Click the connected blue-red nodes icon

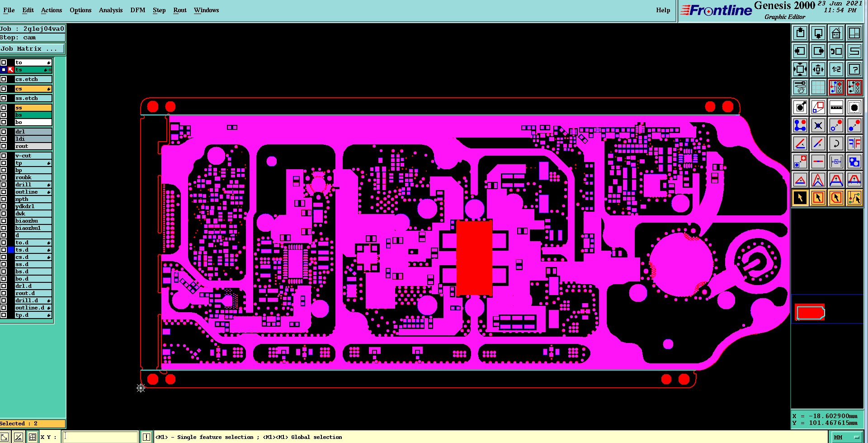point(800,126)
